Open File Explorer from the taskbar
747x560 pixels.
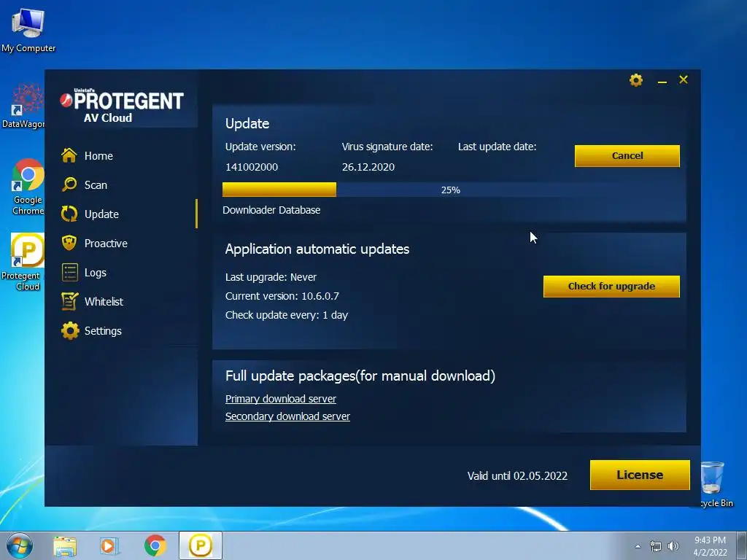click(x=65, y=545)
